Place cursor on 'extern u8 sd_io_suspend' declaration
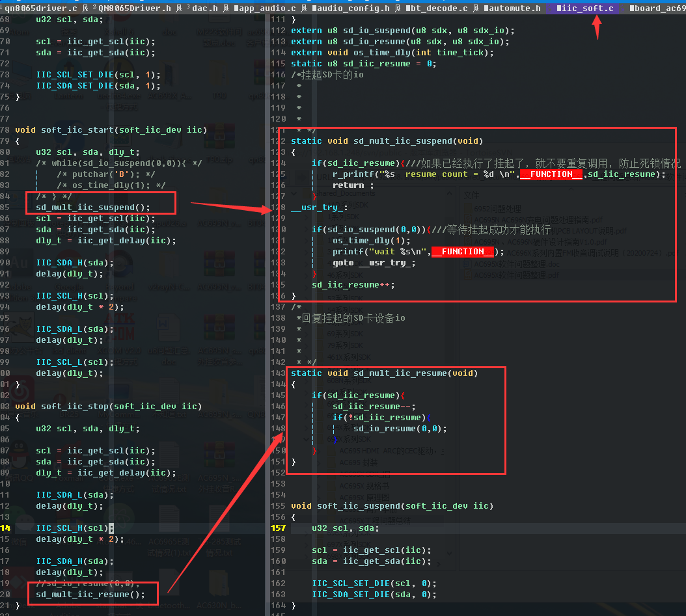This screenshot has width=686, height=616. coord(403,30)
